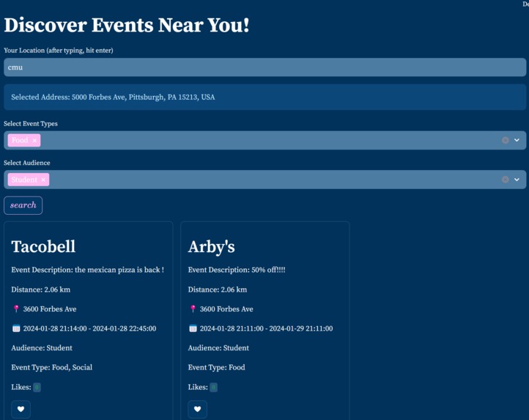Click the search button
The height and width of the screenshot is (420, 529).
(x=23, y=205)
